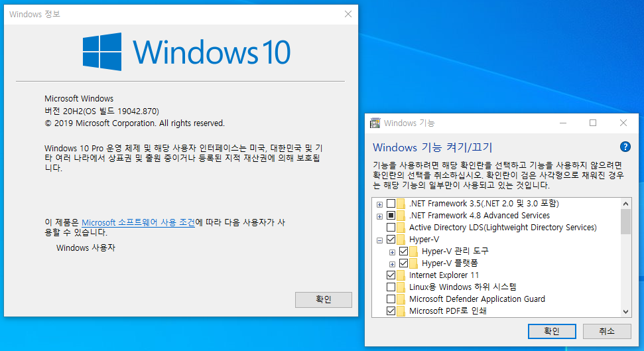Check Active Directory LDS checkbox

[x=391, y=228]
